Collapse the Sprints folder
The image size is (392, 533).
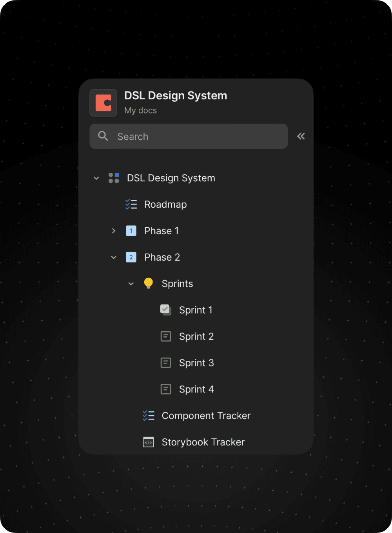coord(131,284)
